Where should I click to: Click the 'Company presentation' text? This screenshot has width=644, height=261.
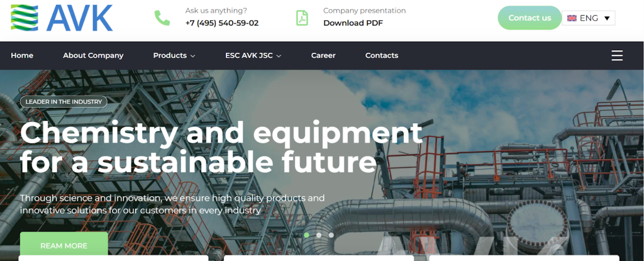pyautogui.click(x=364, y=11)
